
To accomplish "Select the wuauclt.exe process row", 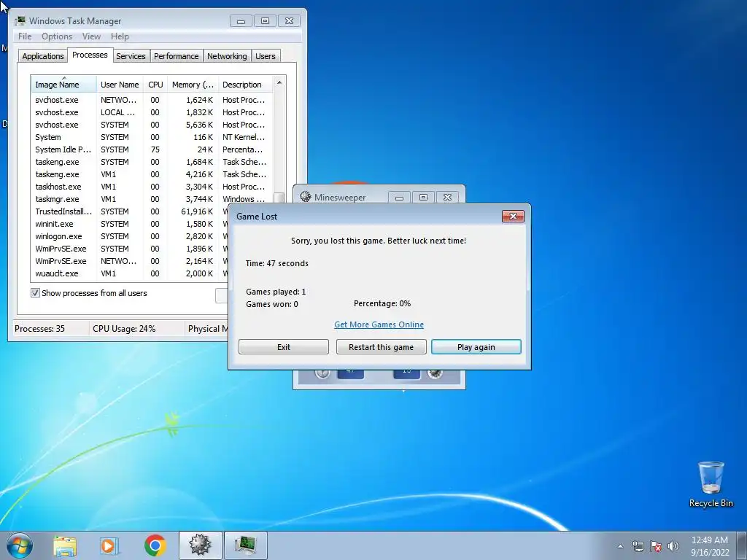I will 130,273.
